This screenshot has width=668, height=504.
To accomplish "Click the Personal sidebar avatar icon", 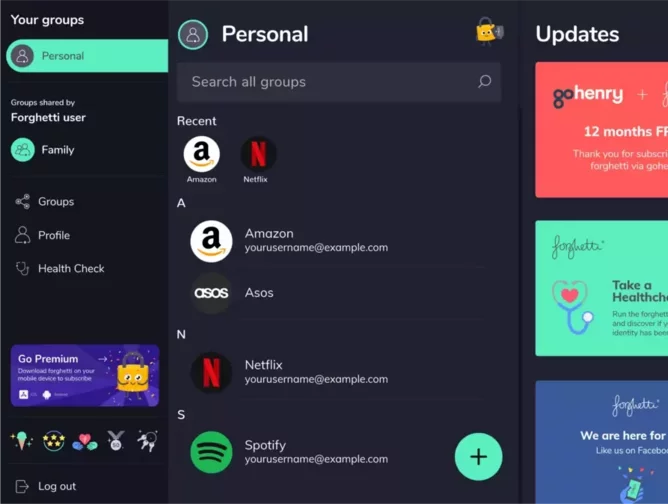I will [x=22, y=56].
